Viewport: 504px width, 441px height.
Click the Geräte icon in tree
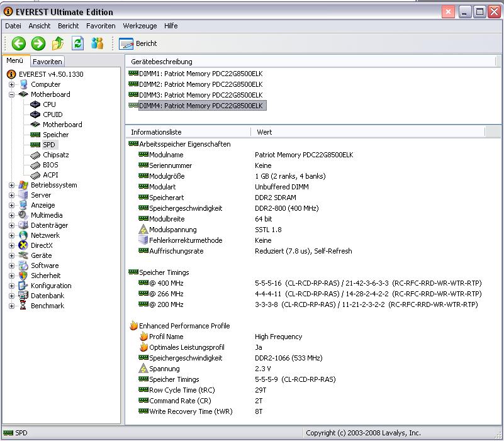pos(23,255)
